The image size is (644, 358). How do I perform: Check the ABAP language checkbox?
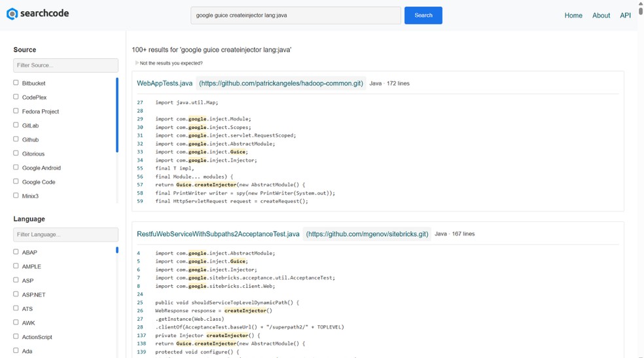tap(16, 252)
